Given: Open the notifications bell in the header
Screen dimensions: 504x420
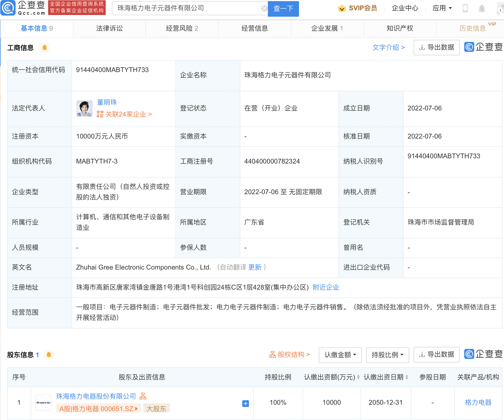Looking at the screenshot, I should (482, 9).
